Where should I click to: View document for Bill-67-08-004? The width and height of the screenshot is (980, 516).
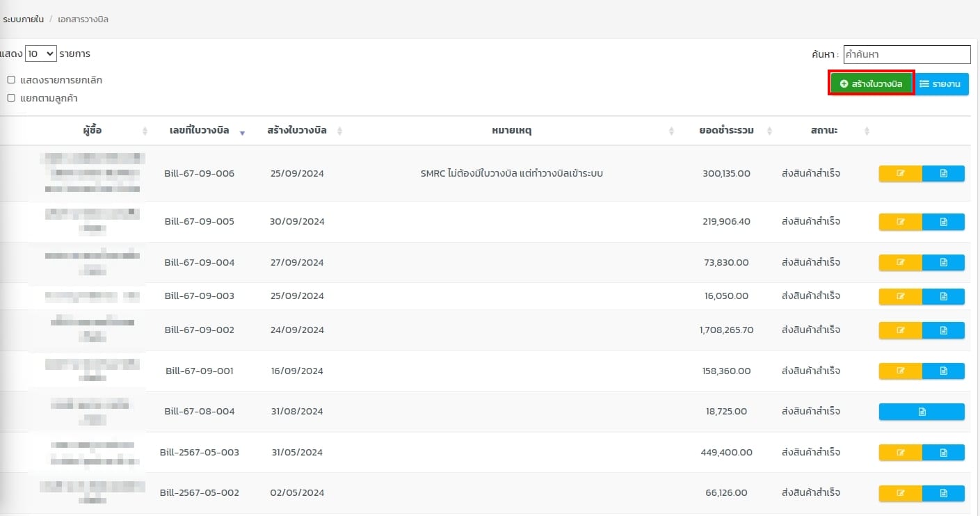click(x=922, y=412)
